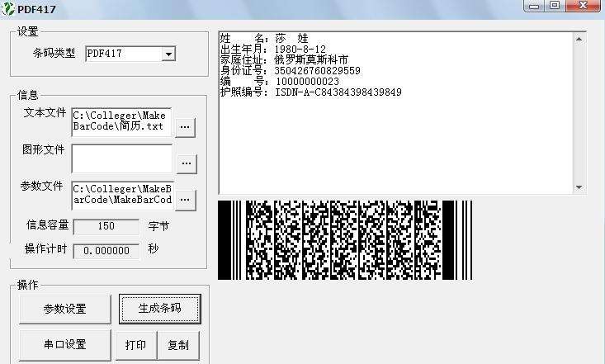Browse for 参数文件 with ellipsis button

186,200
